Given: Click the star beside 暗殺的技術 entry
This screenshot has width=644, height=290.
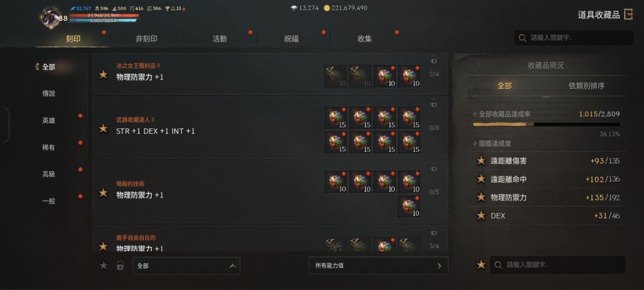Looking at the screenshot, I should [103, 193].
